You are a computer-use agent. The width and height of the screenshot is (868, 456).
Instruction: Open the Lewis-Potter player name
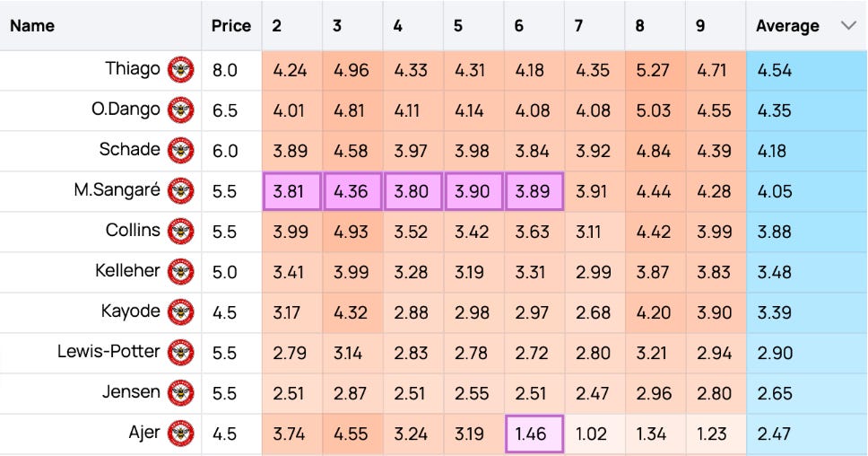(108, 351)
